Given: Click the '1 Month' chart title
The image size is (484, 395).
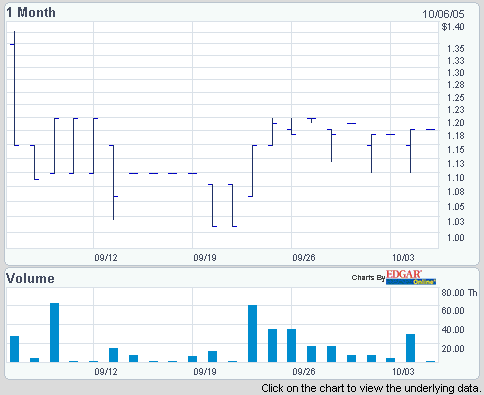Looking at the screenshot, I should [31, 12].
